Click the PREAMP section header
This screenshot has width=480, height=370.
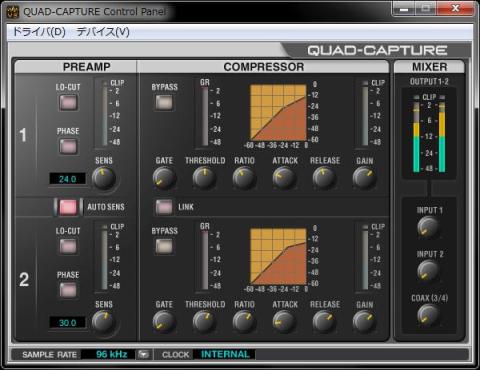(75, 67)
